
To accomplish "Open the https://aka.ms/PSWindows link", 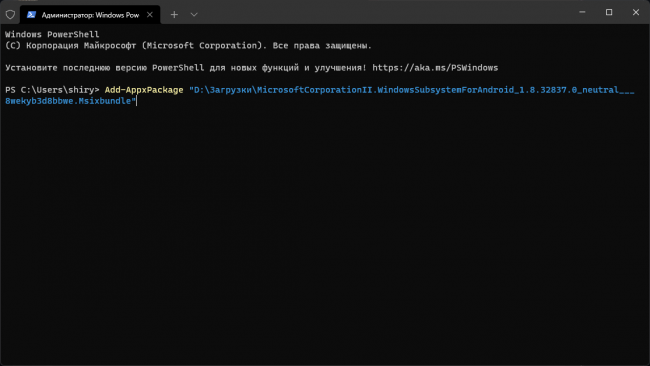I will [435, 68].
